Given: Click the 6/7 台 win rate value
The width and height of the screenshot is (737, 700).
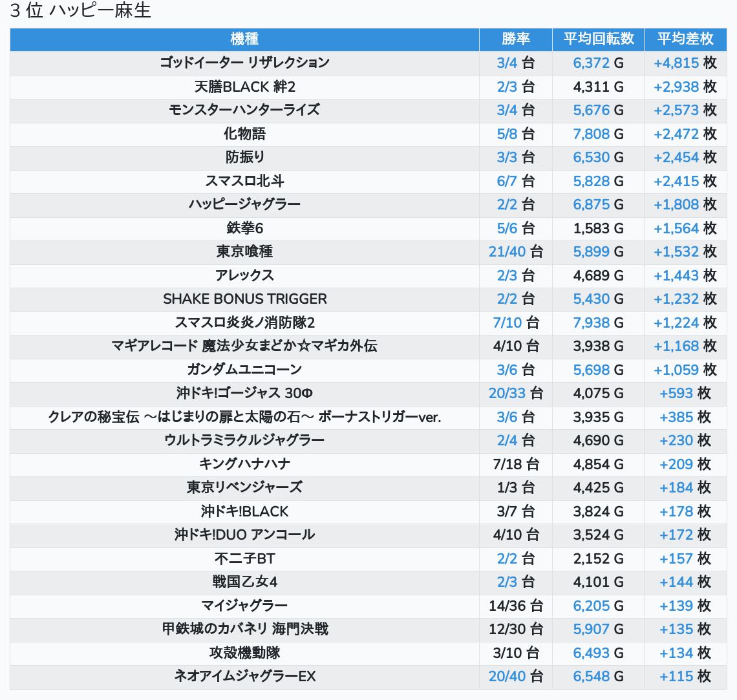Looking at the screenshot, I should tap(515, 181).
